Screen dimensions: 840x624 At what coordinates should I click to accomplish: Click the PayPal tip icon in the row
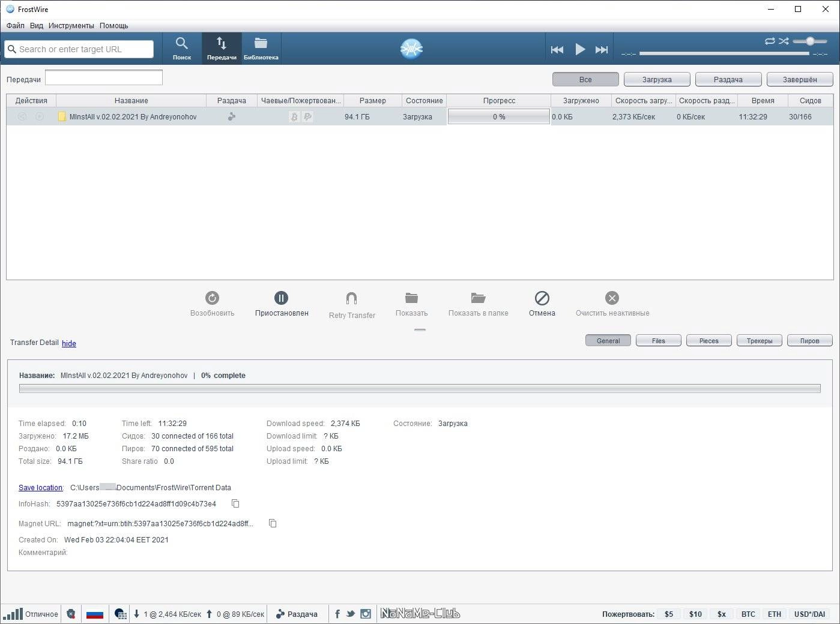307,116
